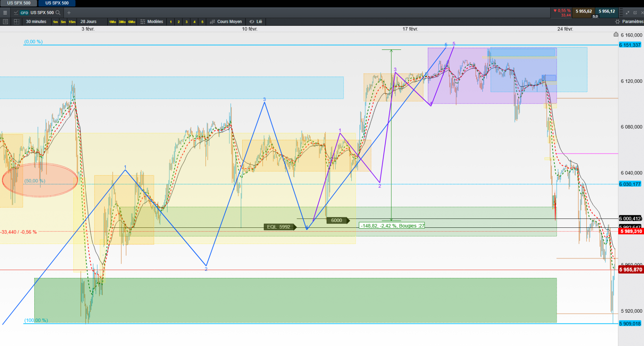Select the 5m timeframe shortcut

click(63, 22)
